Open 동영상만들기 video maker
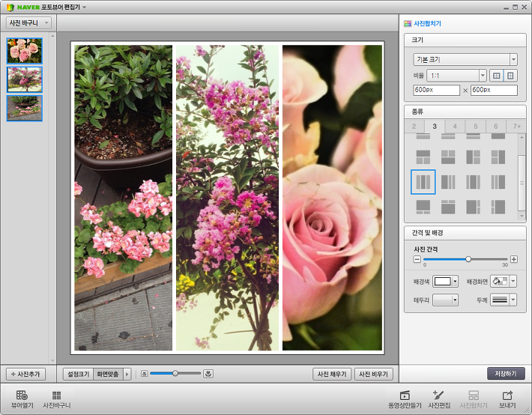The width and height of the screenshot is (532, 415). pyautogui.click(x=405, y=399)
